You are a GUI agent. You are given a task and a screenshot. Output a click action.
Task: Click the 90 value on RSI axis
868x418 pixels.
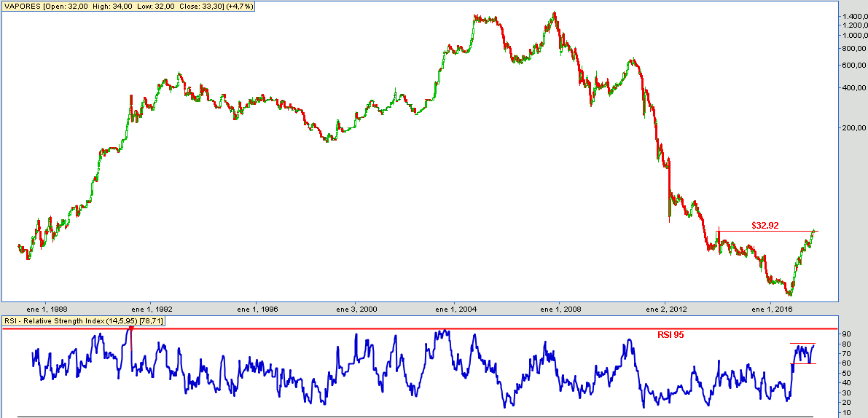click(x=846, y=334)
